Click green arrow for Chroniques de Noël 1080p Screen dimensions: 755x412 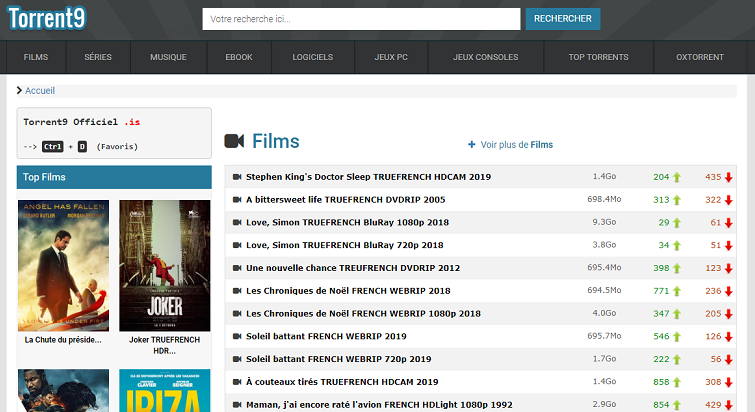[677, 314]
